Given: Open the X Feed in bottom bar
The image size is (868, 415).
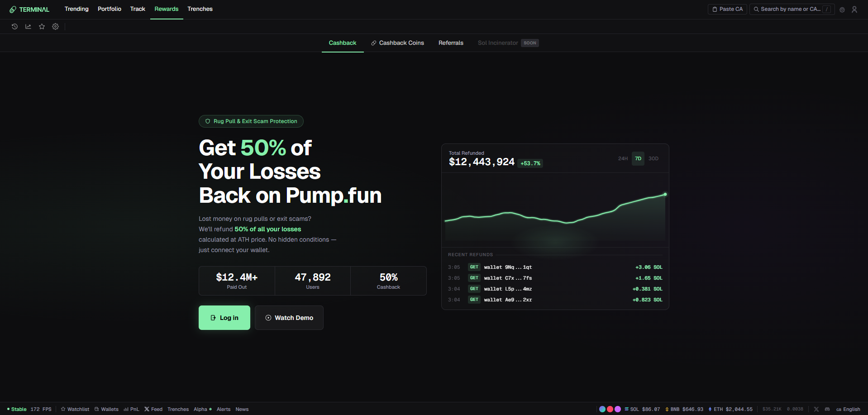Looking at the screenshot, I should [153, 409].
